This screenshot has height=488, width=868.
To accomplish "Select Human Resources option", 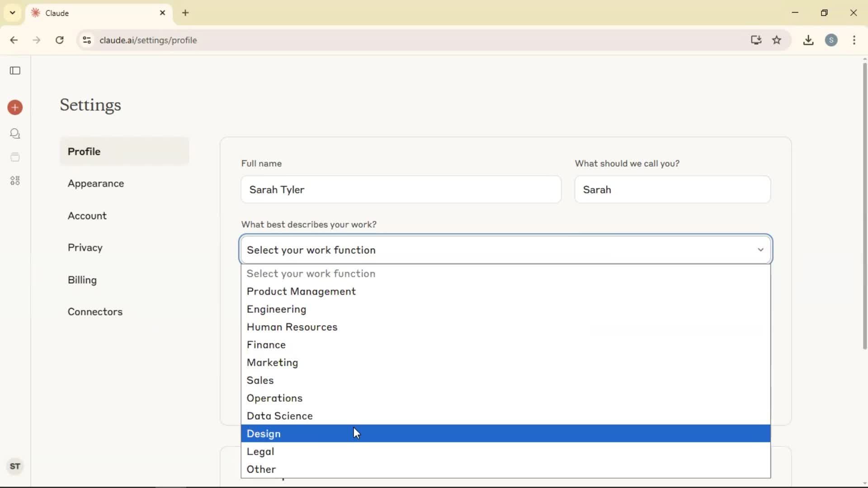I will pos(505,327).
